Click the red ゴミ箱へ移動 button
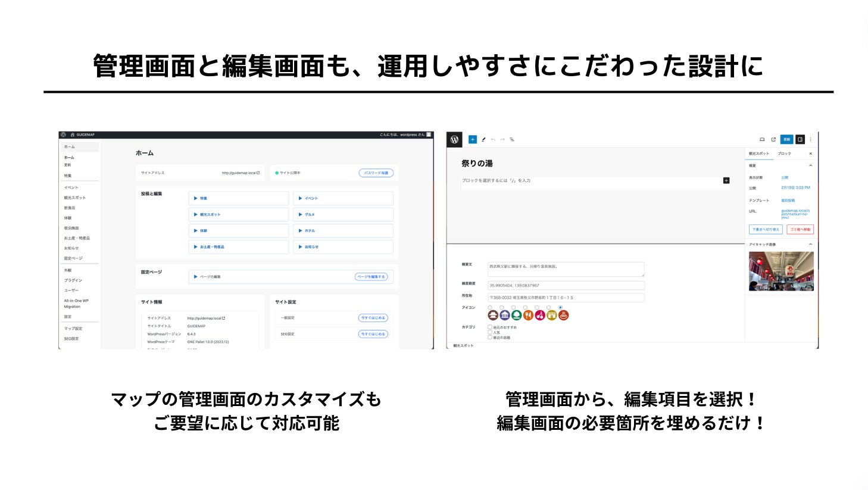868x490 pixels. pyautogui.click(x=800, y=229)
